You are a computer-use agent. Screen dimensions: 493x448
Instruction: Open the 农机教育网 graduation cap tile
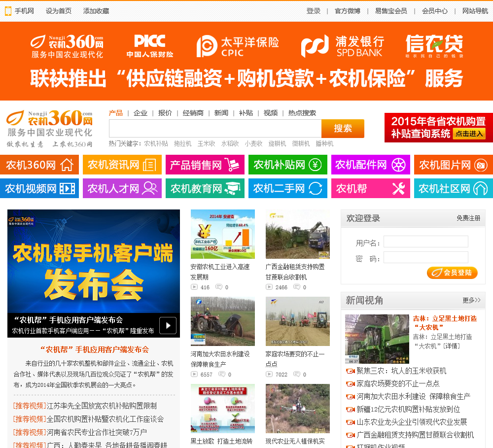point(205,188)
